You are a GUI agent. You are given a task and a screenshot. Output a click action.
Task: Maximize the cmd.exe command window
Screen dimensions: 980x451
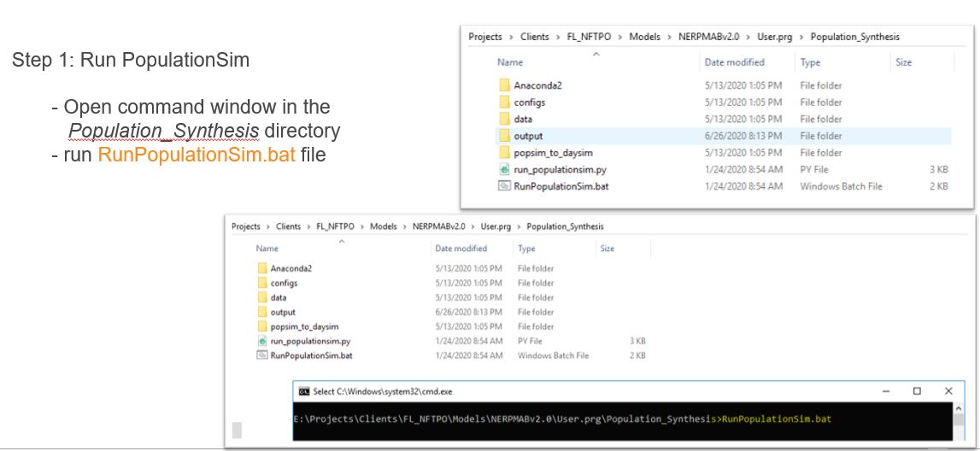click(917, 391)
